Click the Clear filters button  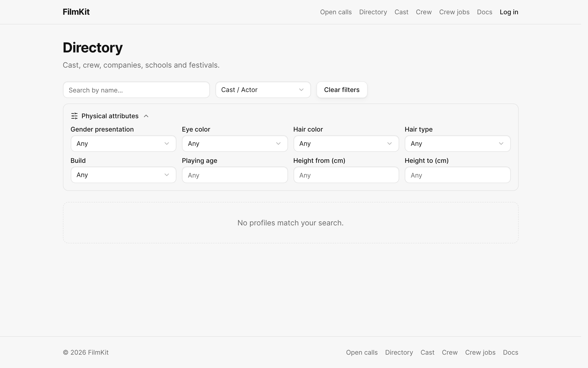point(342,90)
